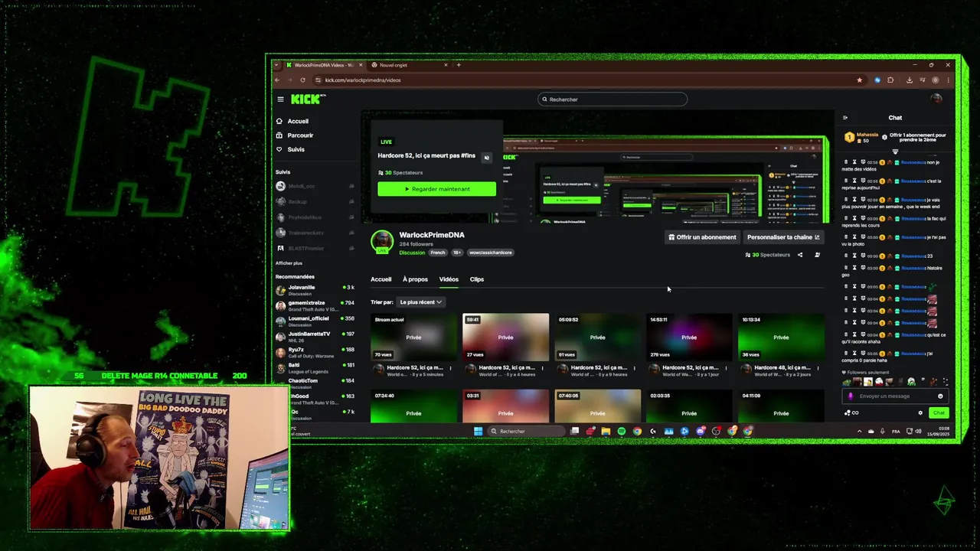The width and height of the screenshot is (980, 551).
Task: Click the Discussion category link
Action: (x=412, y=253)
